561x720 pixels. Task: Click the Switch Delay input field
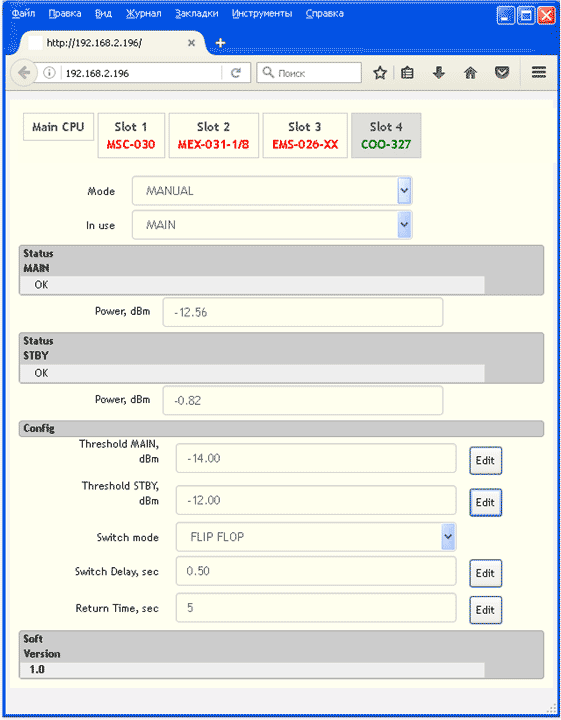tap(316, 571)
